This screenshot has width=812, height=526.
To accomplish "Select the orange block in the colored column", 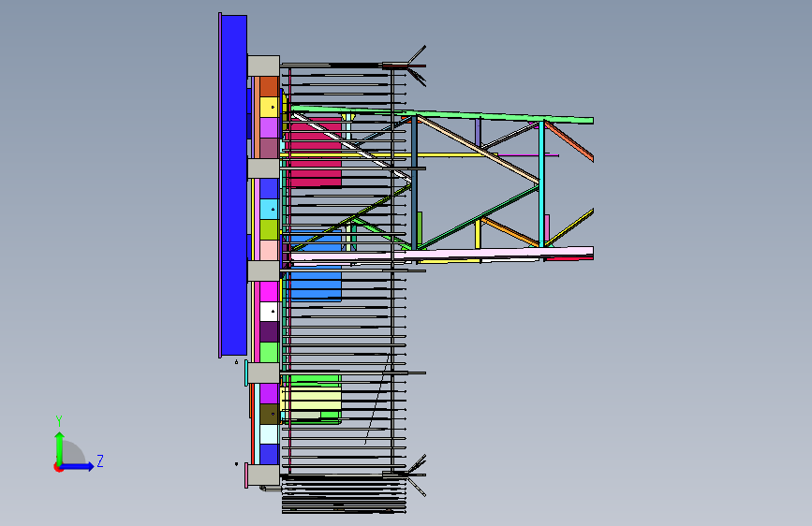I will tap(270, 87).
